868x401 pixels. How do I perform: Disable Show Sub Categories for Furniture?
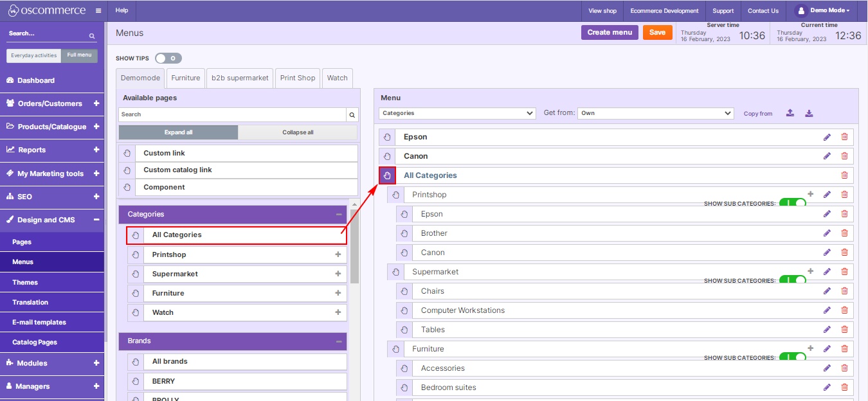click(x=792, y=357)
